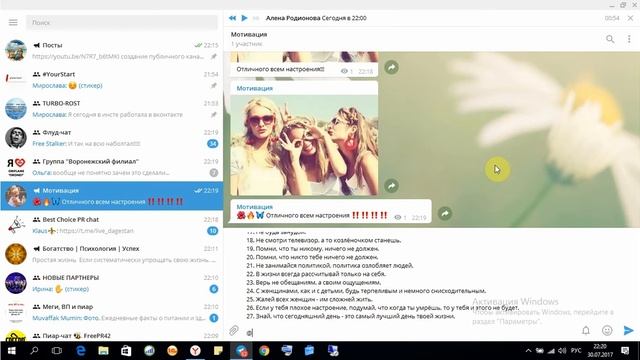
Task: Forward the "Отличного всем настроения!!!" post at 22:18
Action: (391, 67)
